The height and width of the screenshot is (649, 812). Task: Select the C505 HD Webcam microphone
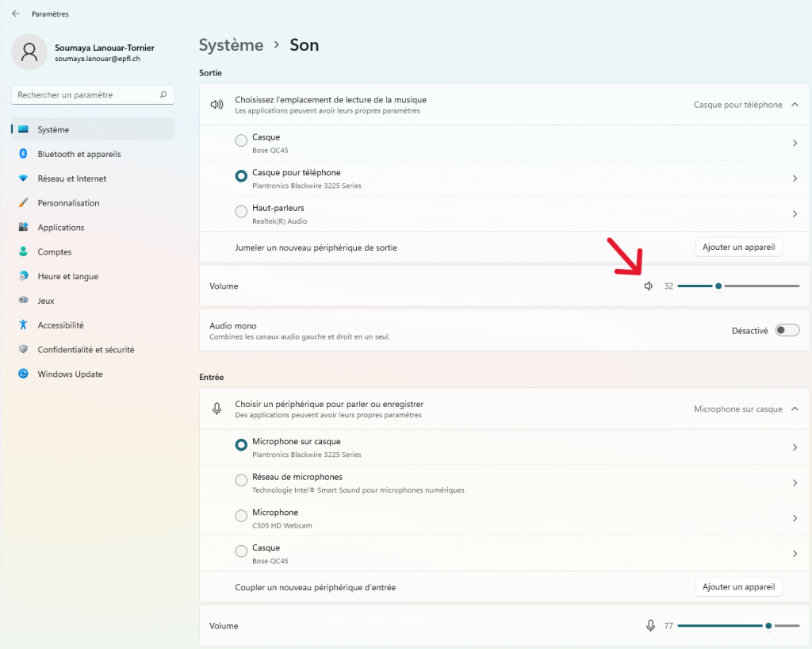coord(241,516)
